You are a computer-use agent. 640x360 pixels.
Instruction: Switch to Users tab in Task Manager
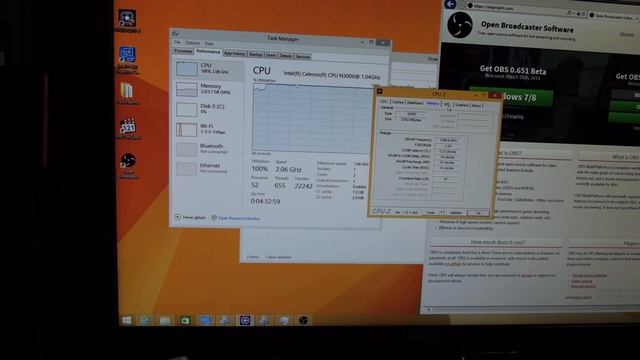[x=271, y=55]
